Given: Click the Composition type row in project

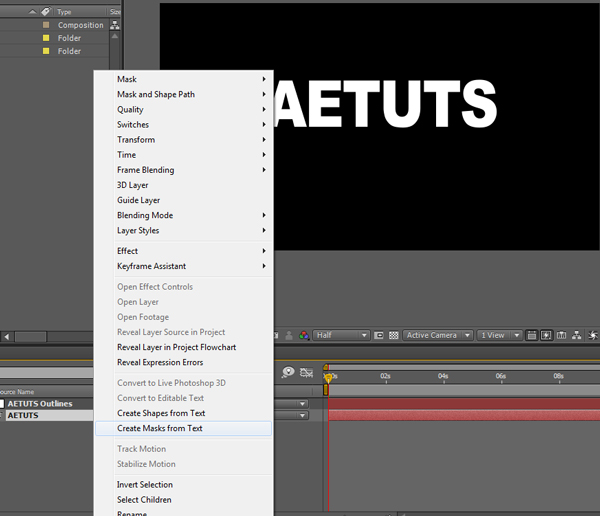Looking at the screenshot, I should tap(80, 25).
